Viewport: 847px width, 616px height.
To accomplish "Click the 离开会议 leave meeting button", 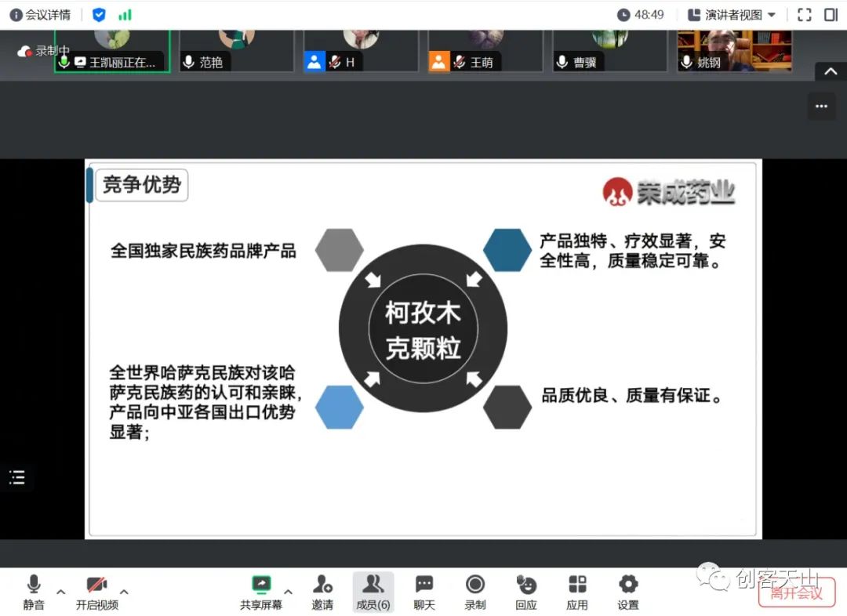I will click(795, 594).
